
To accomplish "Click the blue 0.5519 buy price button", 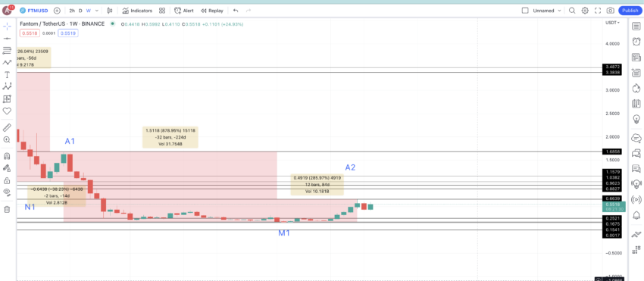I will (x=68, y=33).
